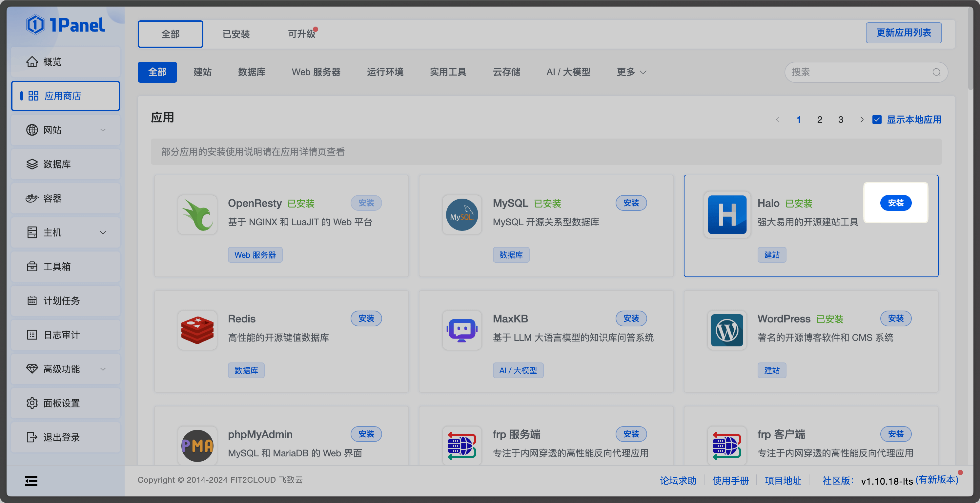Switch to the 已安装 tab
Screen dimensions: 980x503
coord(236,34)
